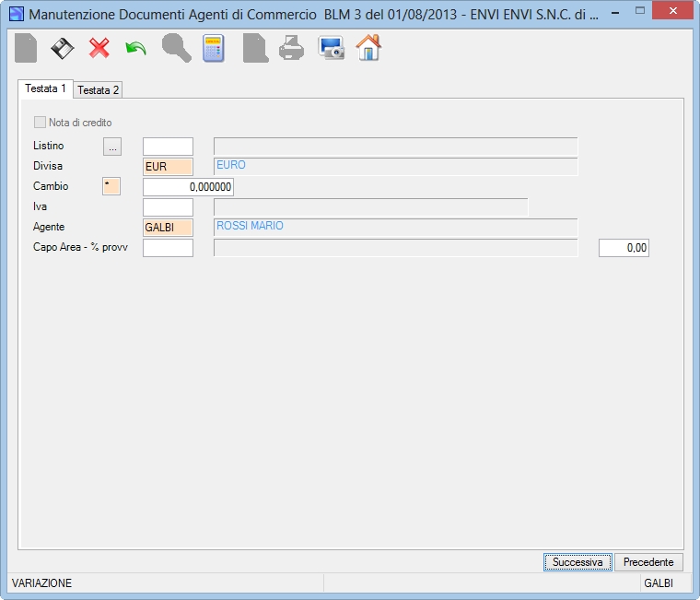The width and height of the screenshot is (700, 600).
Task: Go to next page with Successiva
Action: (x=577, y=562)
